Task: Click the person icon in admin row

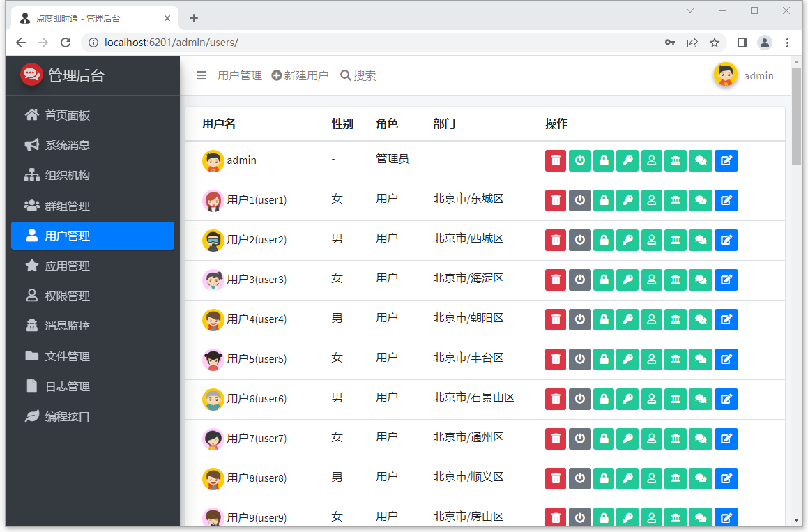Action: [x=651, y=160]
